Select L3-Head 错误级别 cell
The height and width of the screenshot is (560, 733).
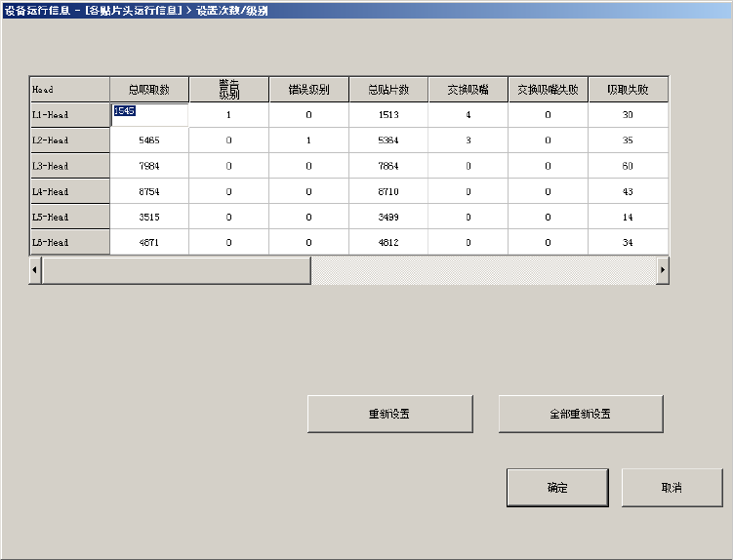pyautogui.click(x=309, y=166)
